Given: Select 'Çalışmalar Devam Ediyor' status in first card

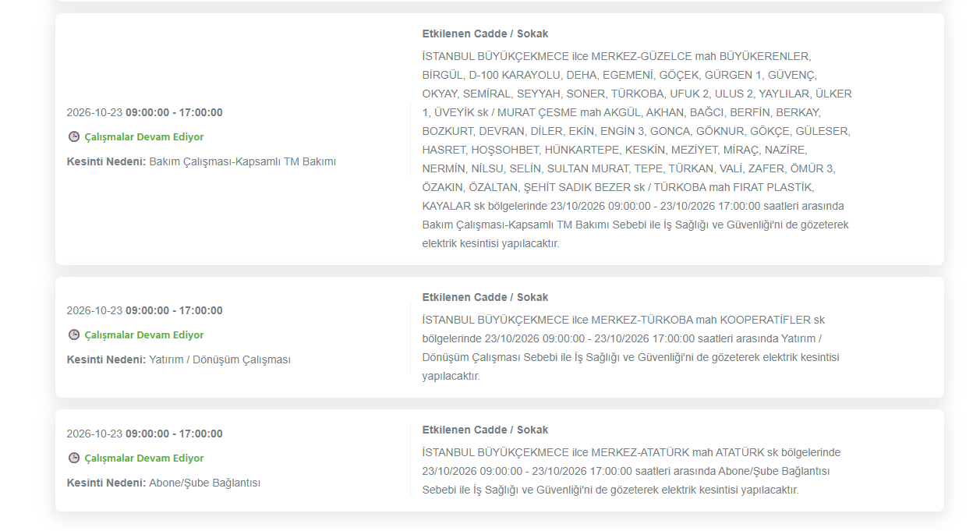Looking at the screenshot, I should tap(144, 136).
